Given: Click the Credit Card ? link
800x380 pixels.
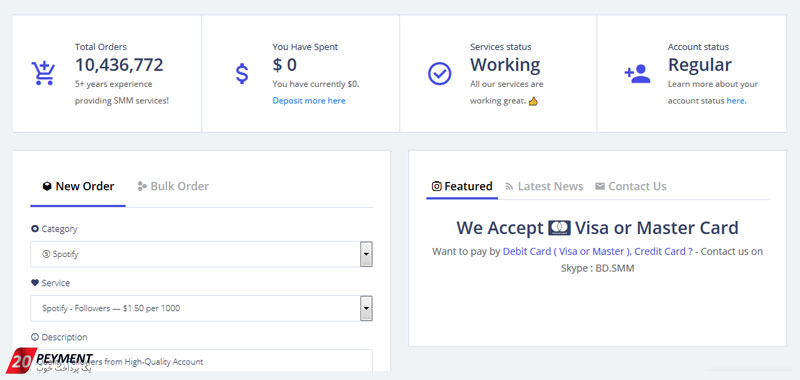Looking at the screenshot, I should coord(664,251).
